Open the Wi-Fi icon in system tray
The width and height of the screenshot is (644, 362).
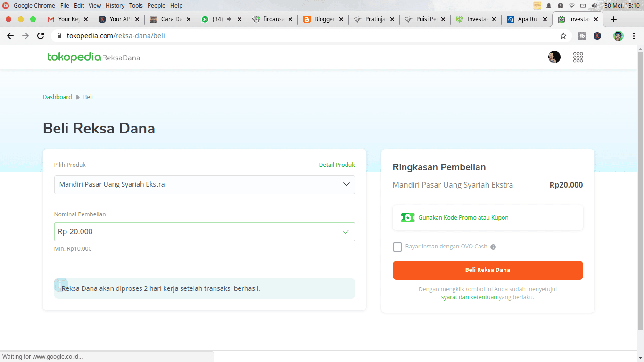tap(572, 6)
